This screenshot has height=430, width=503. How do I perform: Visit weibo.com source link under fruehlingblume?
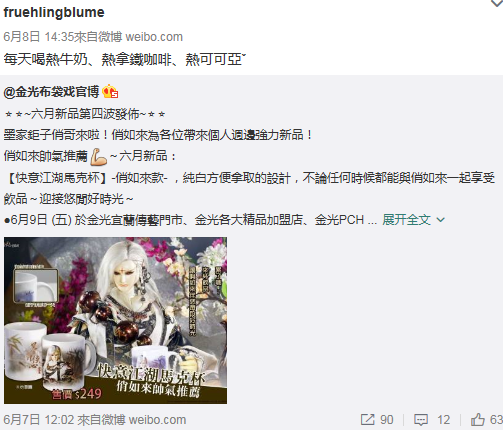(x=154, y=37)
